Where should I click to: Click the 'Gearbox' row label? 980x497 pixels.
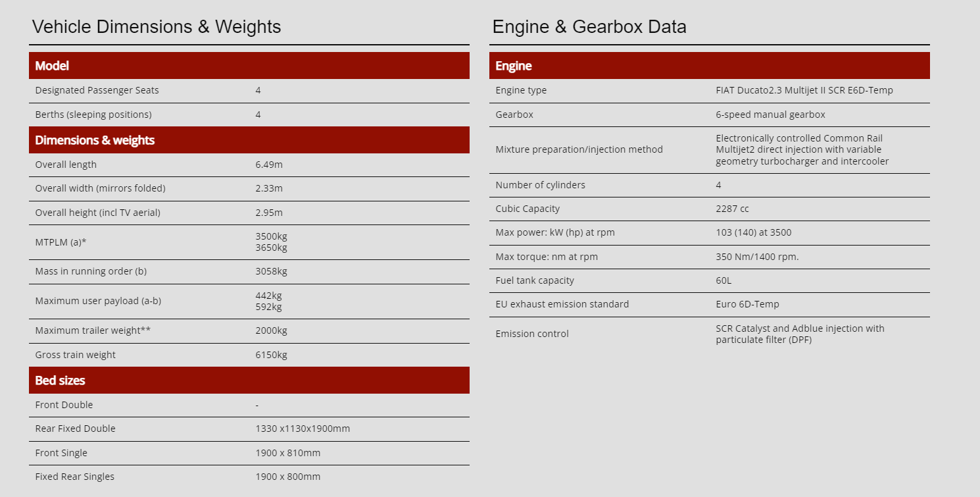click(514, 115)
